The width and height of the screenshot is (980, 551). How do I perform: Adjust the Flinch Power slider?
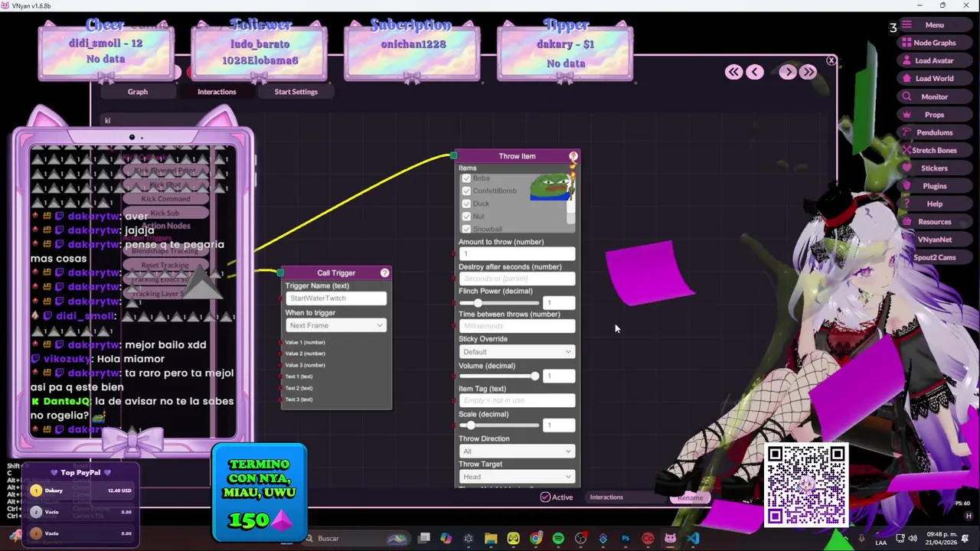pos(498,303)
